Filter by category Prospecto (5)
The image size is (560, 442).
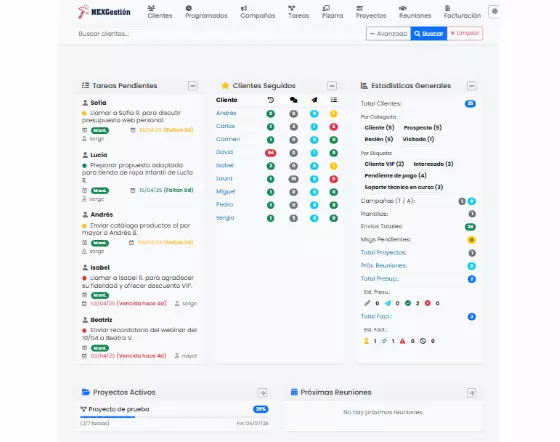coord(422,127)
